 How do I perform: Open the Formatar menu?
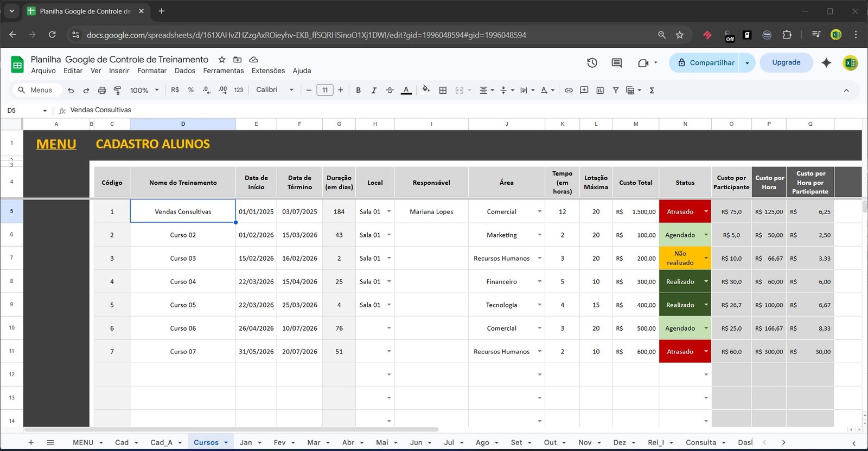tap(152, 70)
